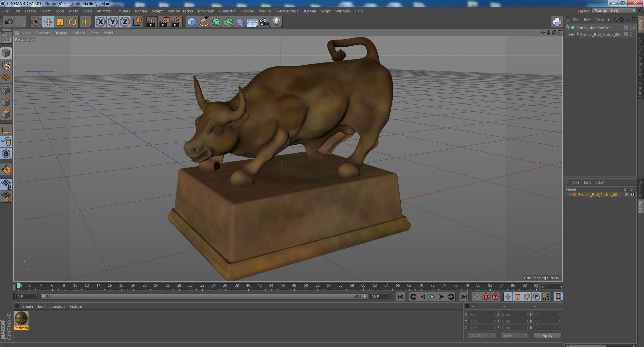Image resolution: width=644 pixels, height=347 pixels.
Task: Toggle Z axis lock
Action: pyautogui.click(x=125, y=22)
